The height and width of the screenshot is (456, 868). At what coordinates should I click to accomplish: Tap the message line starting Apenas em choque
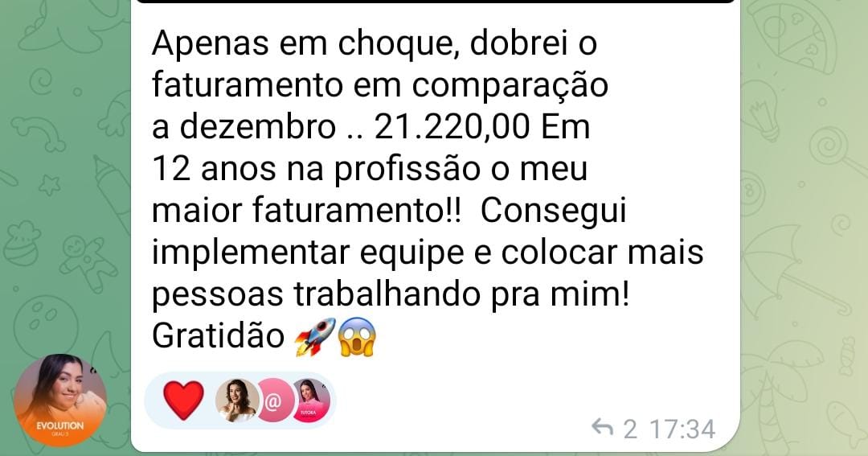click(x=375, y=43)
